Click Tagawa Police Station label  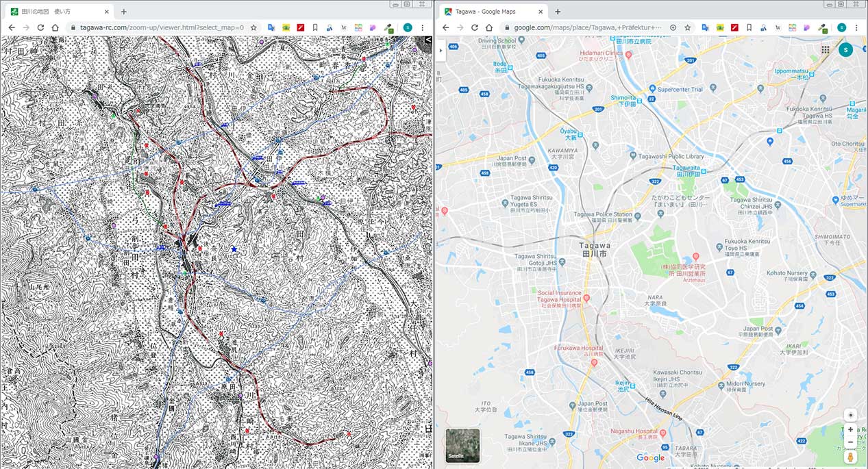click(603, 214)
